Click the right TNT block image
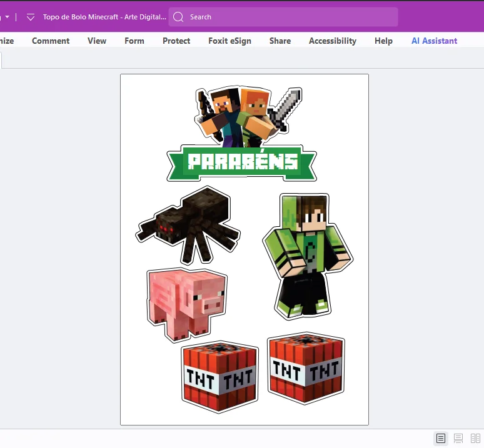The image size is (484, 448). 306,368
